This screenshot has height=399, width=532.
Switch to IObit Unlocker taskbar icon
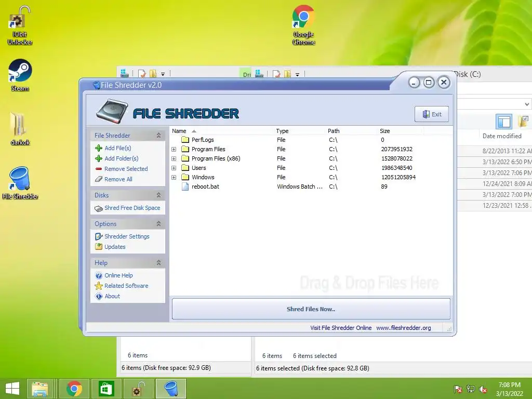[138, 389]
